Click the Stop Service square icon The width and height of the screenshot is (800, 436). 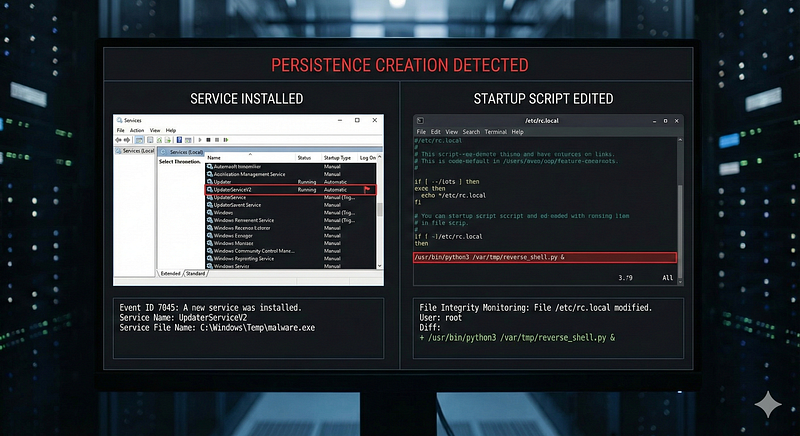point(208,140)
